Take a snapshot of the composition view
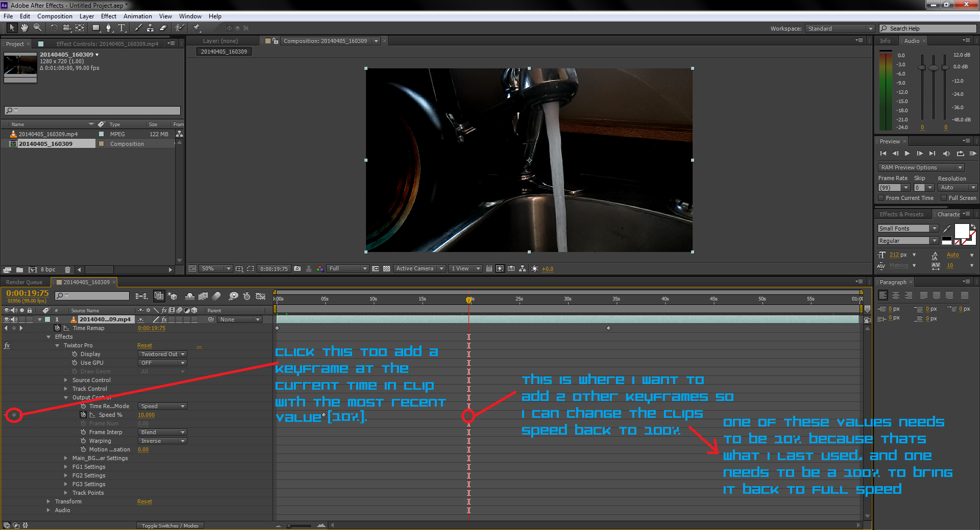The image size is (980, 530). point(298,269)
